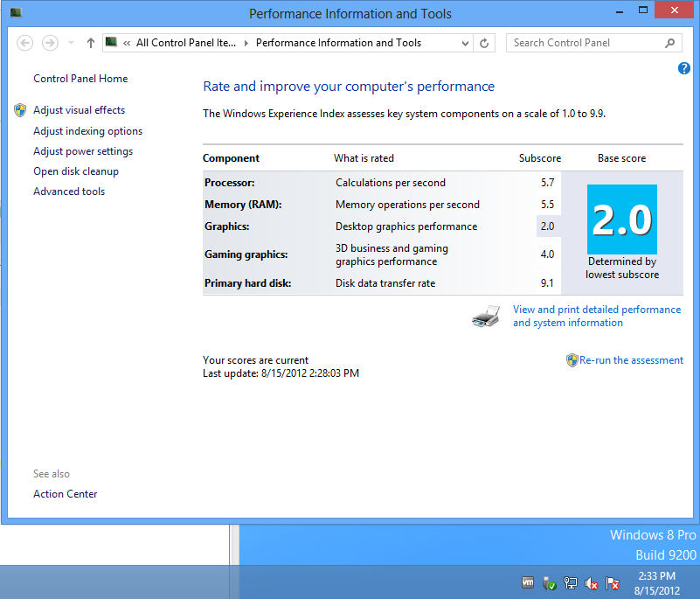Click All Control Panel Items breadcrumb
700x599 pixels.
click(186, 43)
